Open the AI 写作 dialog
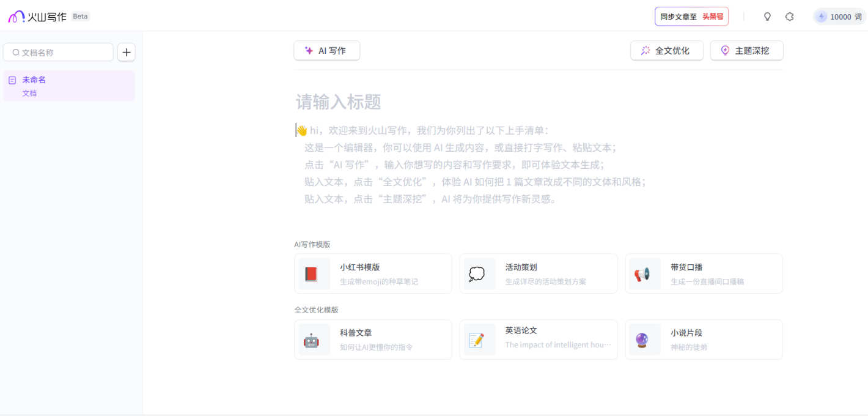 click(326, 50)
